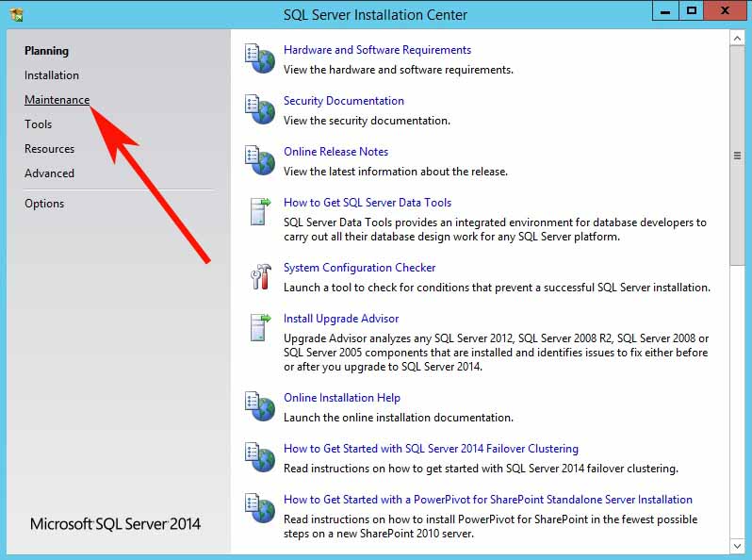This screenshot has height=560, width=752.
Task: Click the vertical scrollbar thumb
Action: [x=737, y=155]
